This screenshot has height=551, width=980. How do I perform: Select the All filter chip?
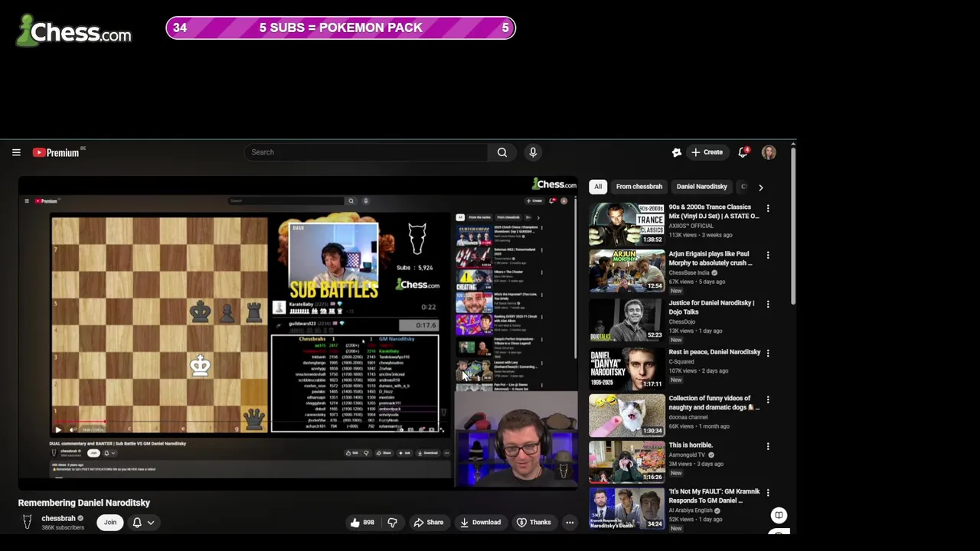[598, 187]
